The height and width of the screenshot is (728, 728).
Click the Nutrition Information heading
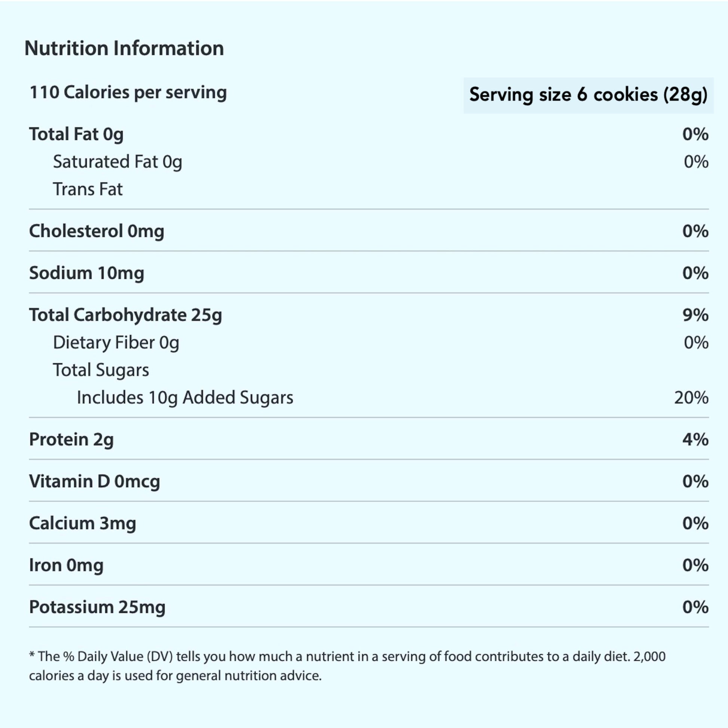click(x=124, y=49)
